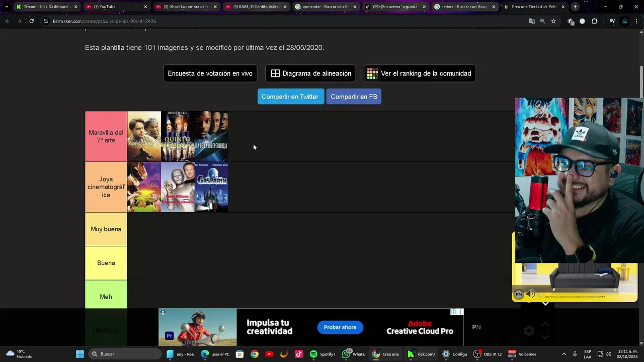Open the taskbar volume speaker icon
The width and height of the screenshot is (644, 362).
click(x=608, y=354)
